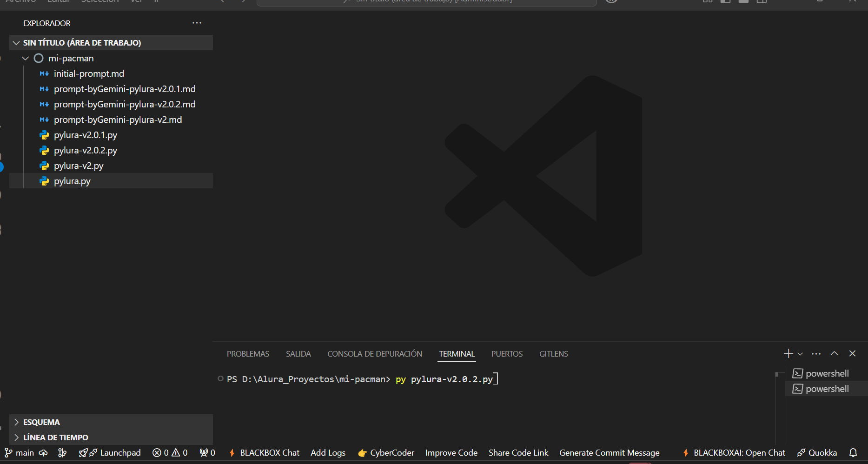Screen dimensions: 868x464
Task: Maximize the panel with the up chevron
Action: pyautogui.click(x=835, y=354)
